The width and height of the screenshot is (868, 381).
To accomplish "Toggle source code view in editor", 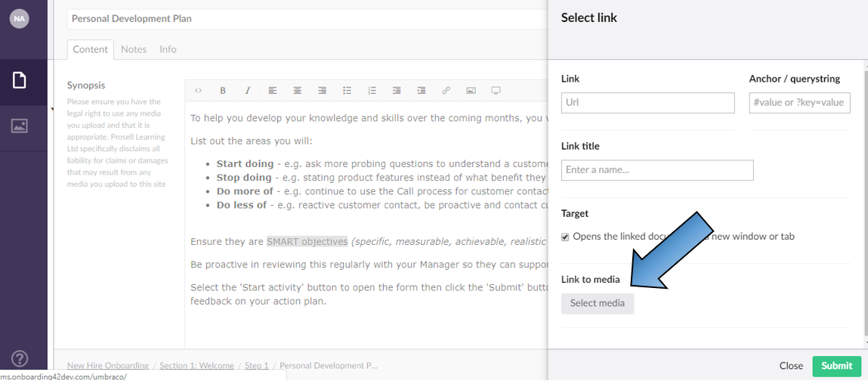I will coord(198,90).
